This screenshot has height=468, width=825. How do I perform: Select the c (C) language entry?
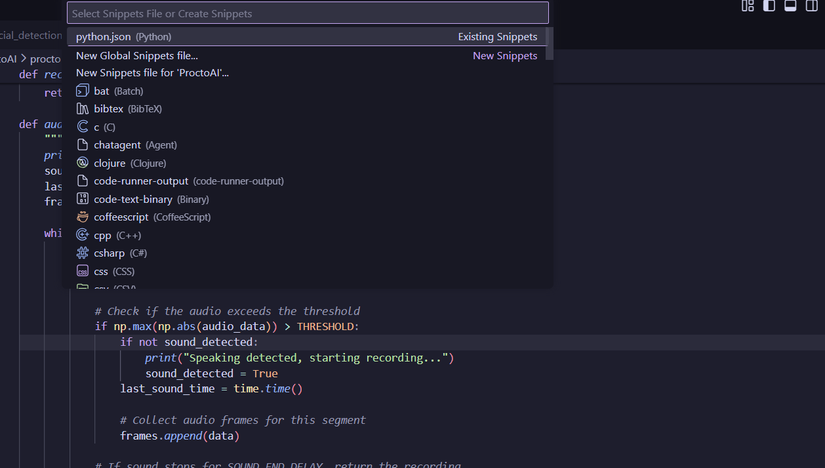click(x=308, y=127)
